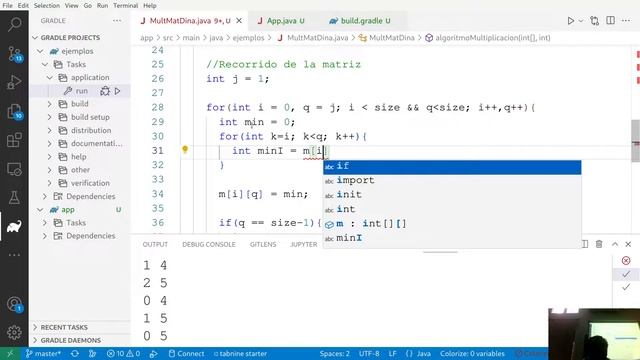Debug the run Gradle task
Image resolution: width=640 pixels, height=360 pixels.
click(x=105, y=91)
